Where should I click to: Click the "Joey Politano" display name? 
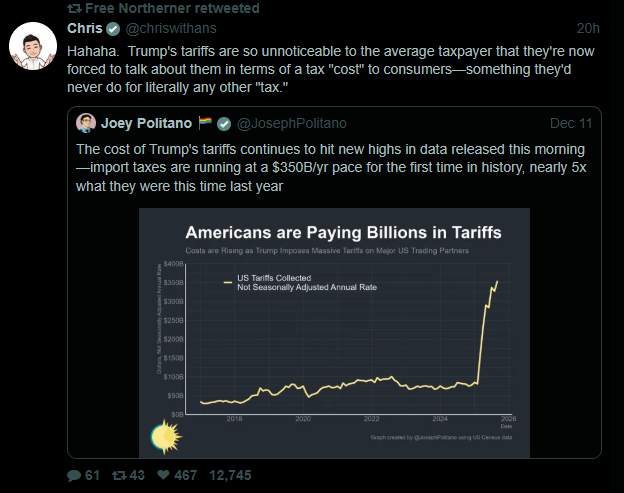pyautogui.click(x=146, y=123)
